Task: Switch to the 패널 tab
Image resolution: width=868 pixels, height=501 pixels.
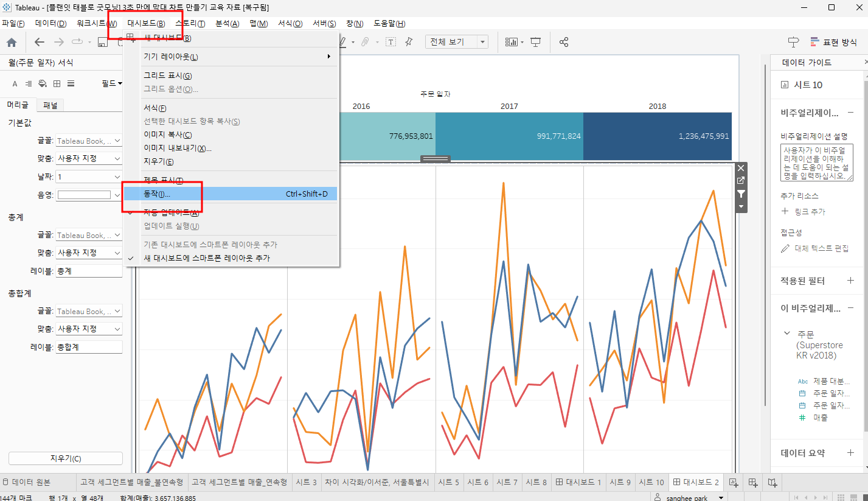Action: click(x=50, y=105)
